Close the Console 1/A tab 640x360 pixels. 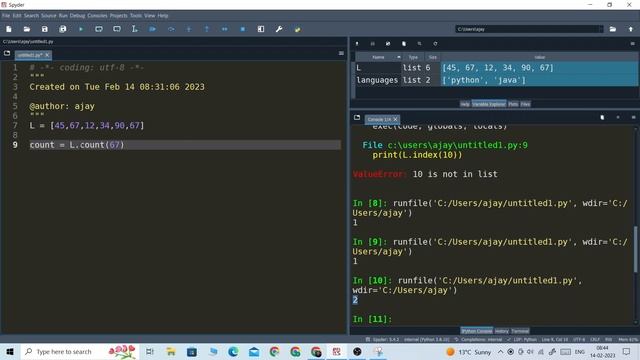pyautogui.click(x=395, y=119)
